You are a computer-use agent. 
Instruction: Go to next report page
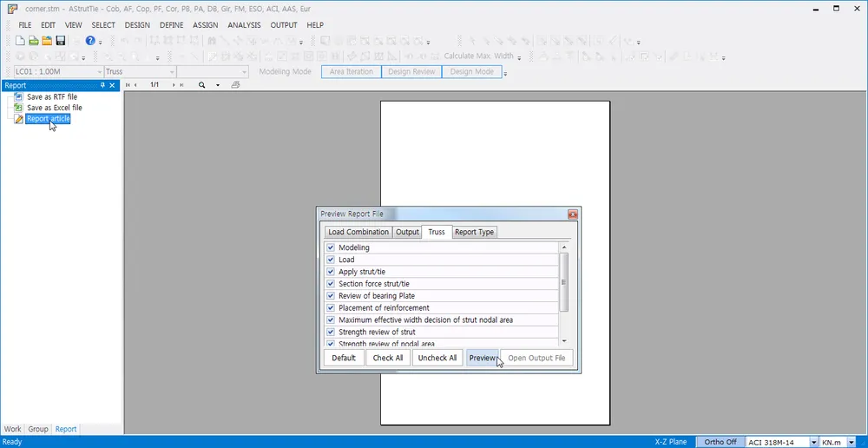pos(174,85)
